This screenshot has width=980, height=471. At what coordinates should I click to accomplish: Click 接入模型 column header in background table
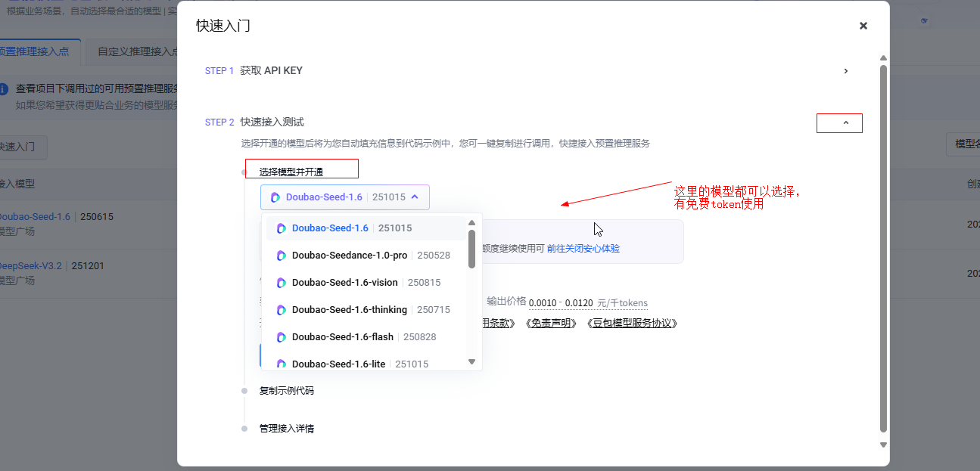(17, 184)
